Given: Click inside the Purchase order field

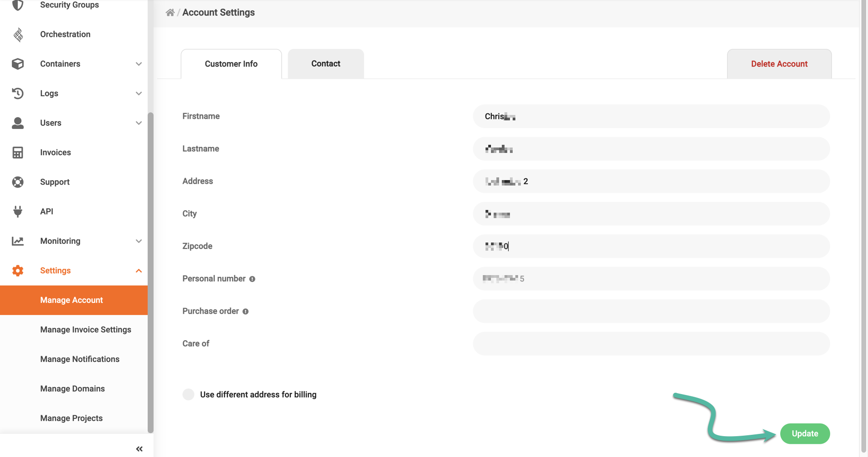Looking at the screenshot, I should pos(651,311).
